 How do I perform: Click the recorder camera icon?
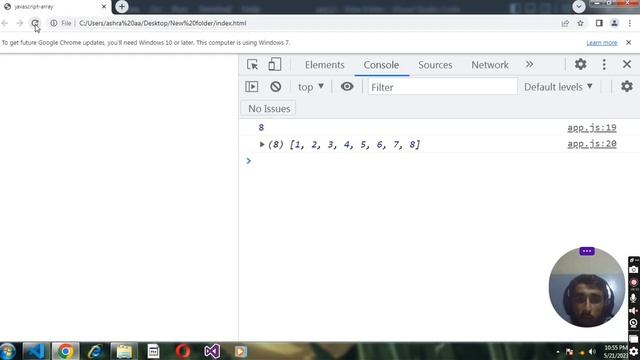(x=633, y=269)
